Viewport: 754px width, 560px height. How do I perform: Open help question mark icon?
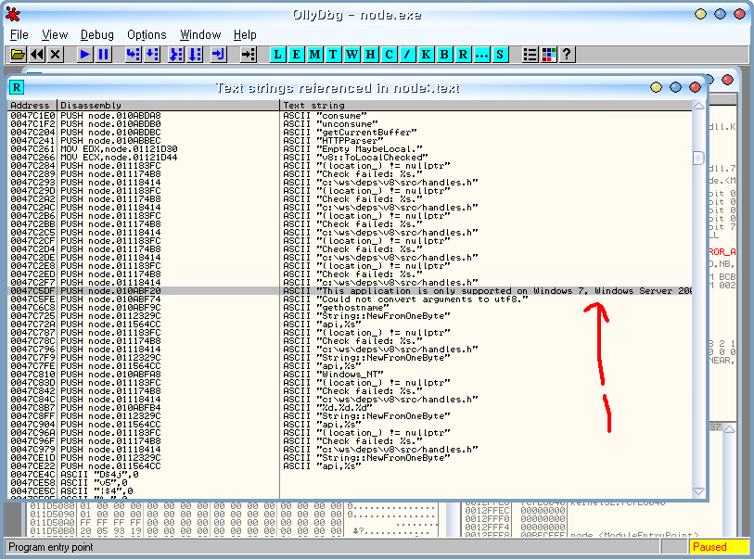(567, 55)
